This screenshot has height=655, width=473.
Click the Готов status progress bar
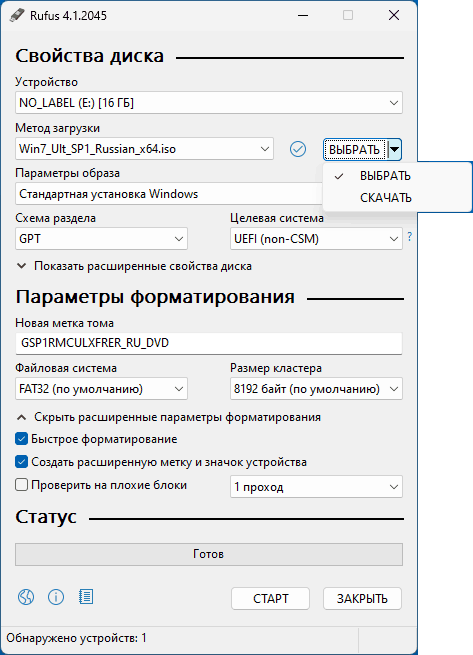click(209, 554)
